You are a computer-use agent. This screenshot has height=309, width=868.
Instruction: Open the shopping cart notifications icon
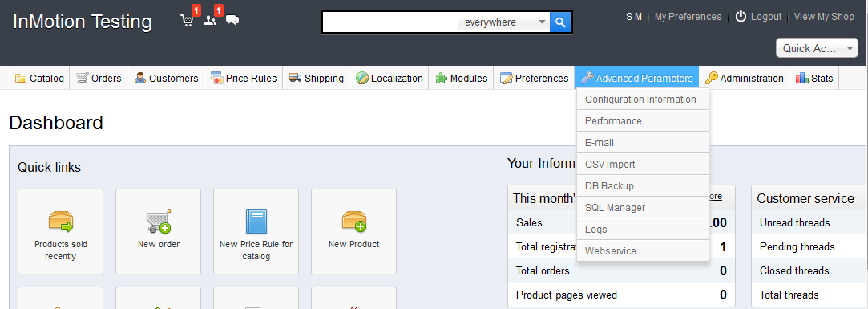coord(187,21)
